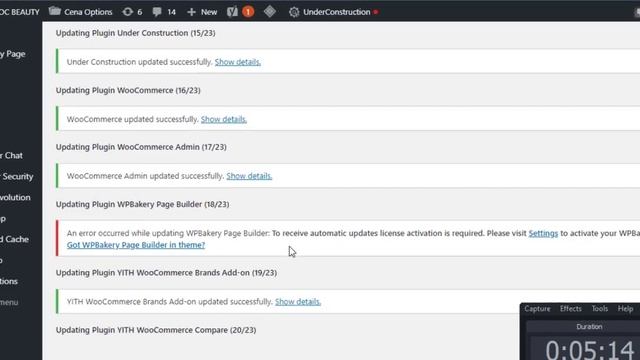Screen dimensions: 640x360
Task: Open Settings link in WPBakery error notice
Action: (543, 233)
